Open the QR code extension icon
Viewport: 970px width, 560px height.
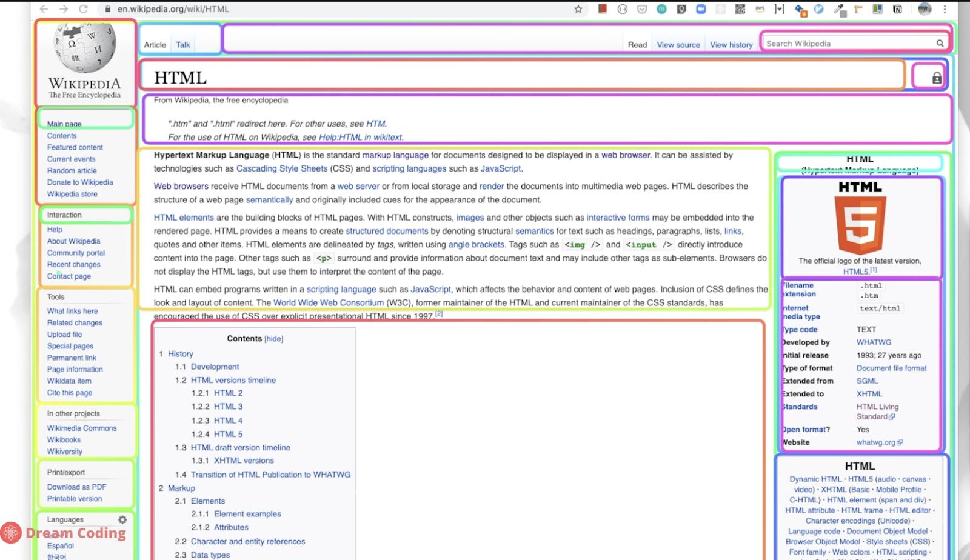740,9
